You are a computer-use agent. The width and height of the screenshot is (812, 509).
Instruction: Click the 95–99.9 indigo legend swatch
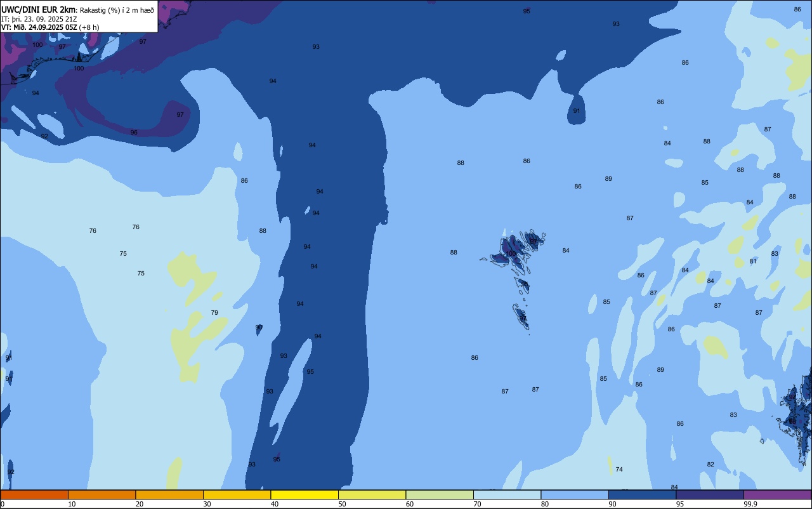[x=710, y=494]
